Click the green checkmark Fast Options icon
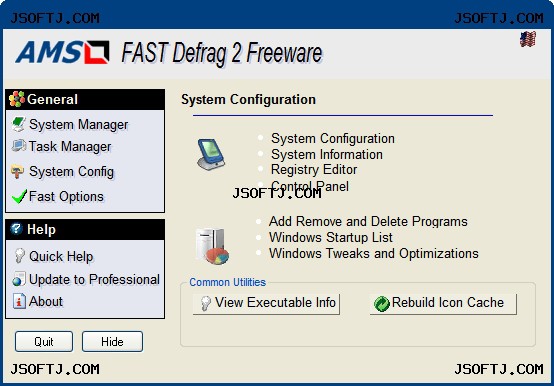This screenshot has width=554, height=386. pyautogui.click(x=19, y=196)
